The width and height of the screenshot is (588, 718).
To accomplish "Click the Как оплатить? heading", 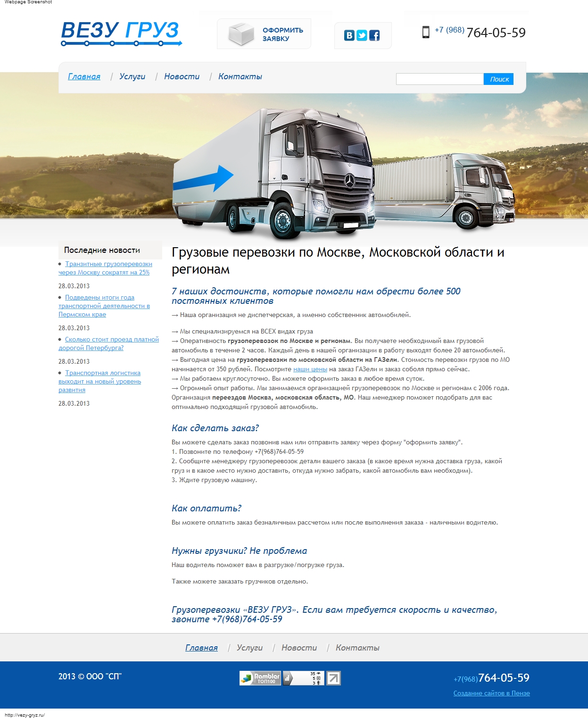I will pyautogui.click(x=207, y=509).
